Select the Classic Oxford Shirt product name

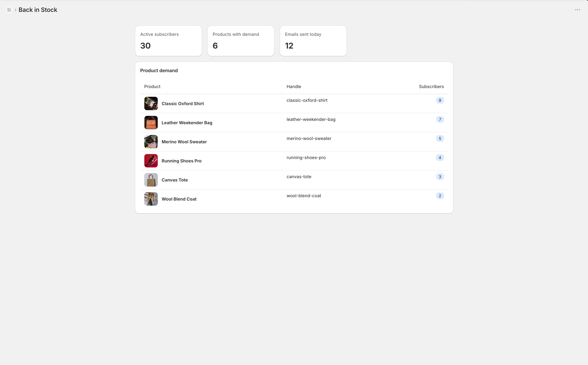pyautogui.click(x=183, y=104)
